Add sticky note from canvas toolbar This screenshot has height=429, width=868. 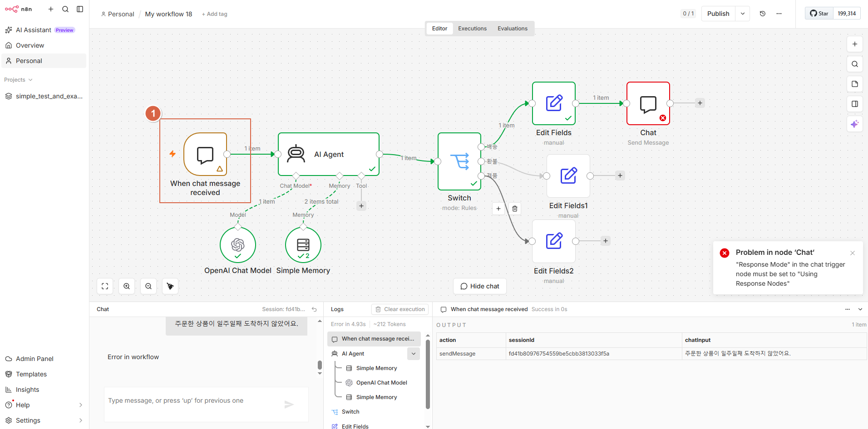pyautogui.click(x=855, y=84)
